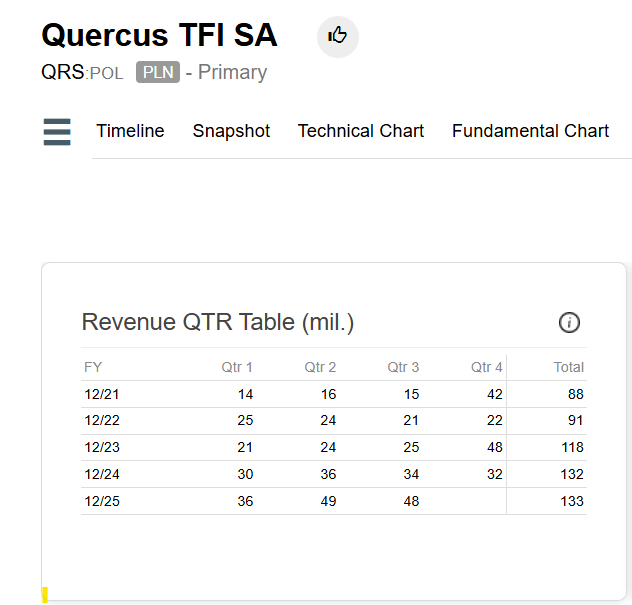Click the Qtr 2 column header
Viewport: 632px width, 605px height.
click(320, 367)
